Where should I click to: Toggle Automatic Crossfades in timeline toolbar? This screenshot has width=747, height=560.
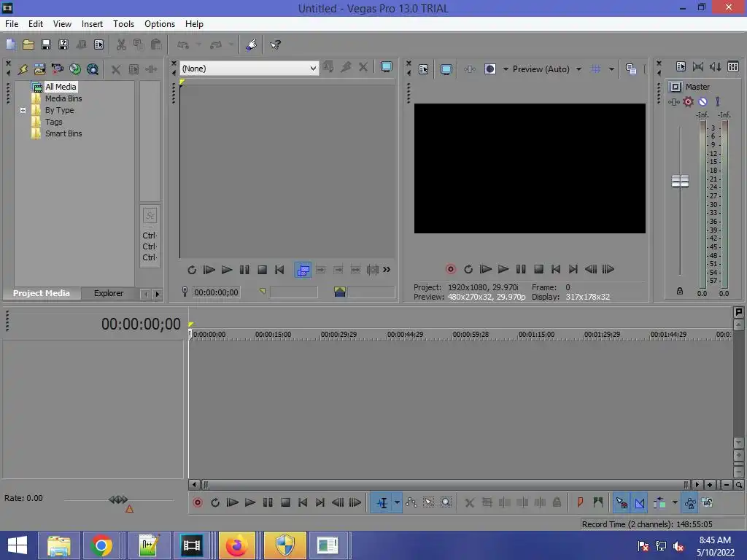[x=639, y=502]
